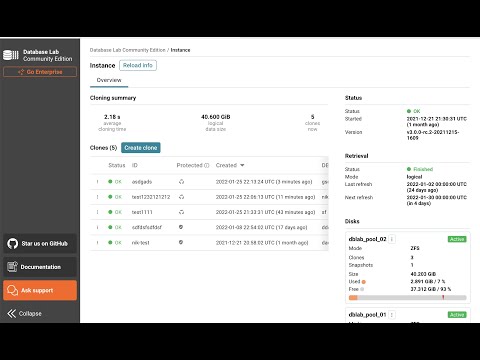Select the clone ID test1111
The image size is (480, 360).
(x=142, y=212)
